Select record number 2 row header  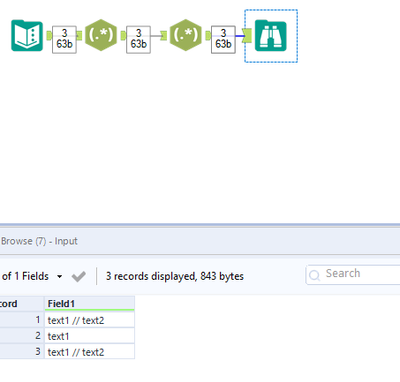[22, 336]
